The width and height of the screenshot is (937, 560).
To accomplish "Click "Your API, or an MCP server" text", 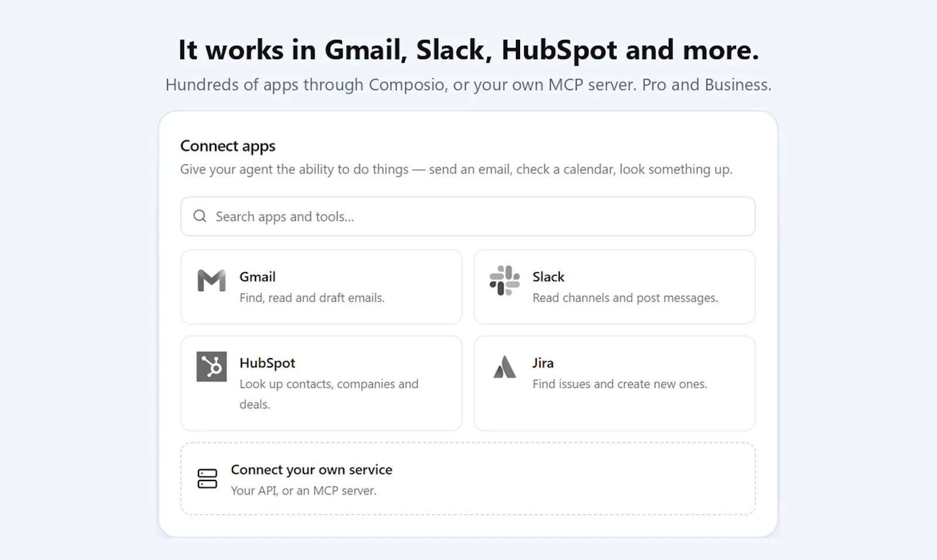I will (303, 491).
